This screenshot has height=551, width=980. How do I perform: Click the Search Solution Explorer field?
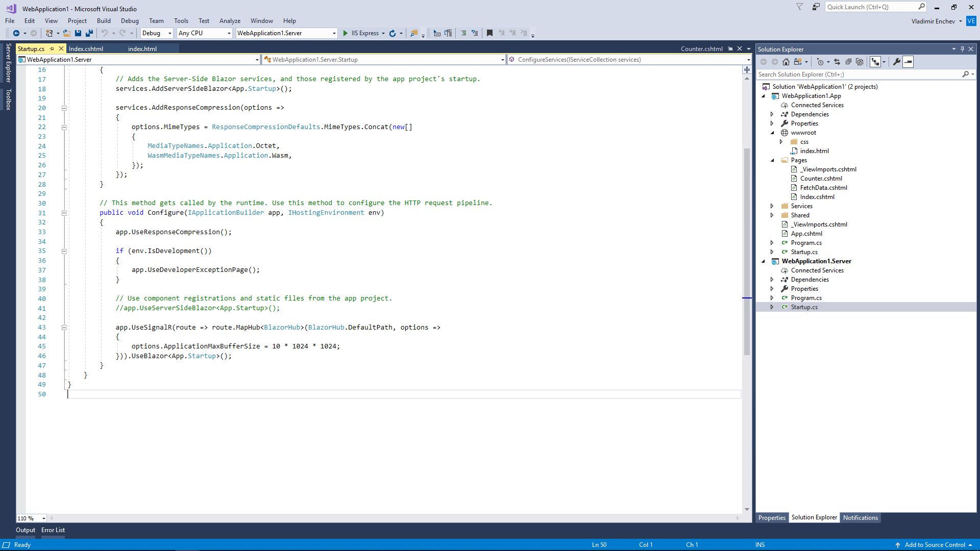pos(859,74)
